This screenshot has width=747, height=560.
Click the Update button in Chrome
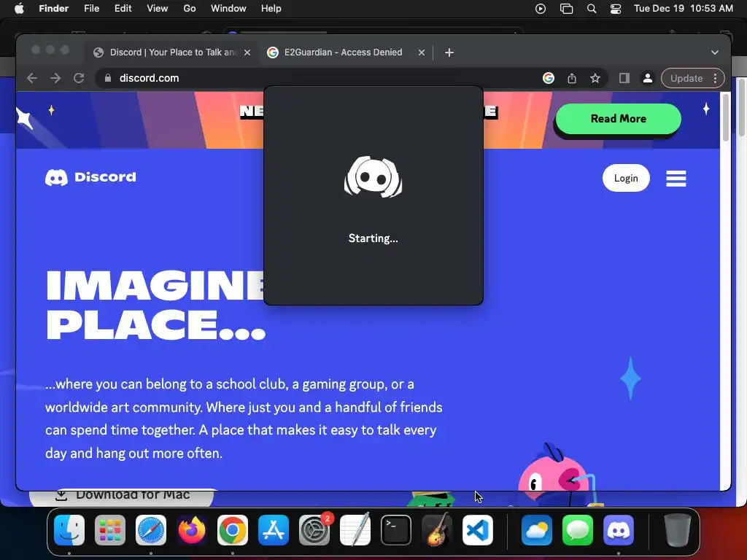click(x=686, y=78)
